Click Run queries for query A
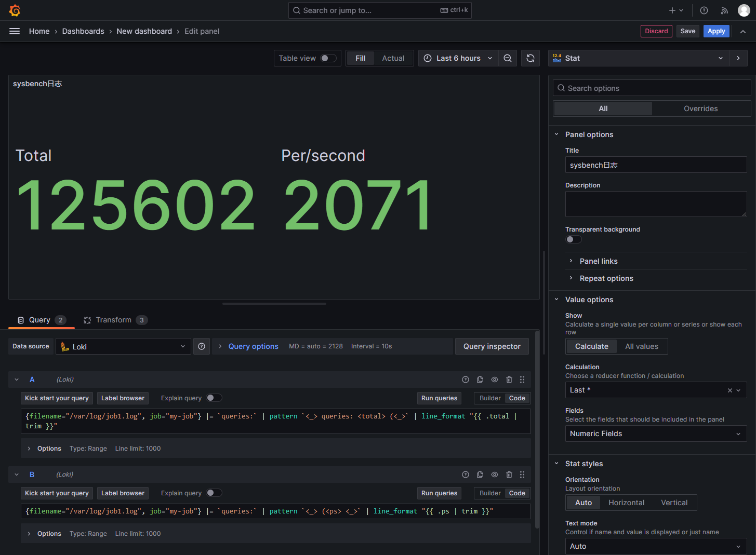The height and width of the screenshot is (555, 756). point(439,398)
